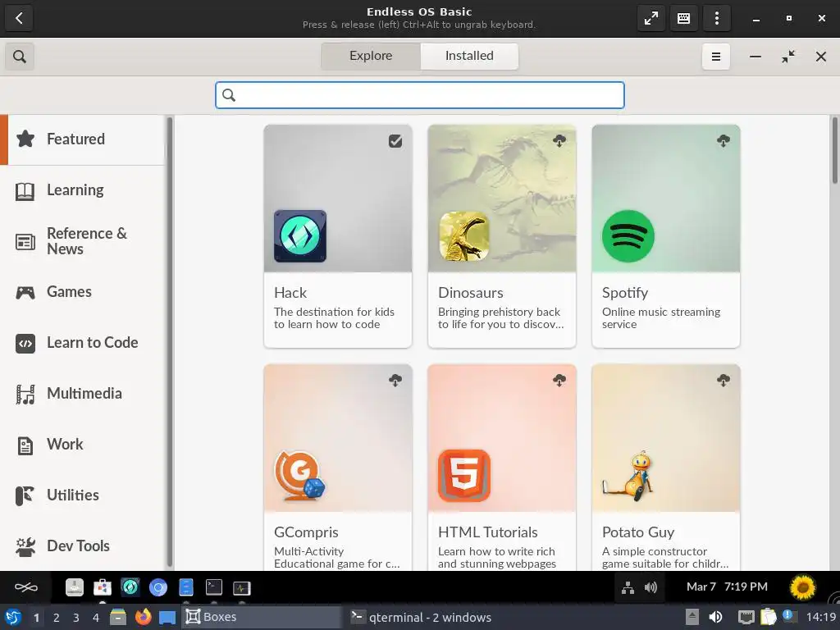The width and height of the screenshot is (840, 630).
Task: Open the Games category gamepad icon
Action: click(x=25, y=292)
